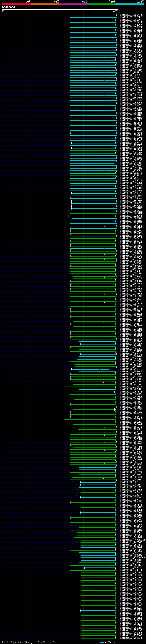Select the UniRef100_Q96229 label
The image size is (146, 644).
131,607
